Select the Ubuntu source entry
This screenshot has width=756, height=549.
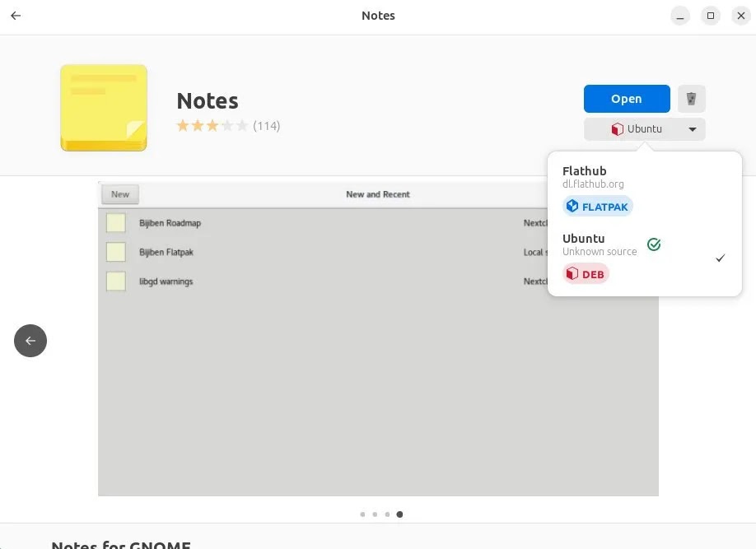(x=645, y=258)
